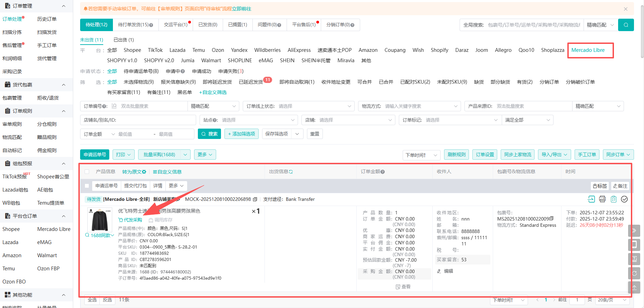Close the orange notice banner
This screenshot has height=308, width=644.
(626, 9)
